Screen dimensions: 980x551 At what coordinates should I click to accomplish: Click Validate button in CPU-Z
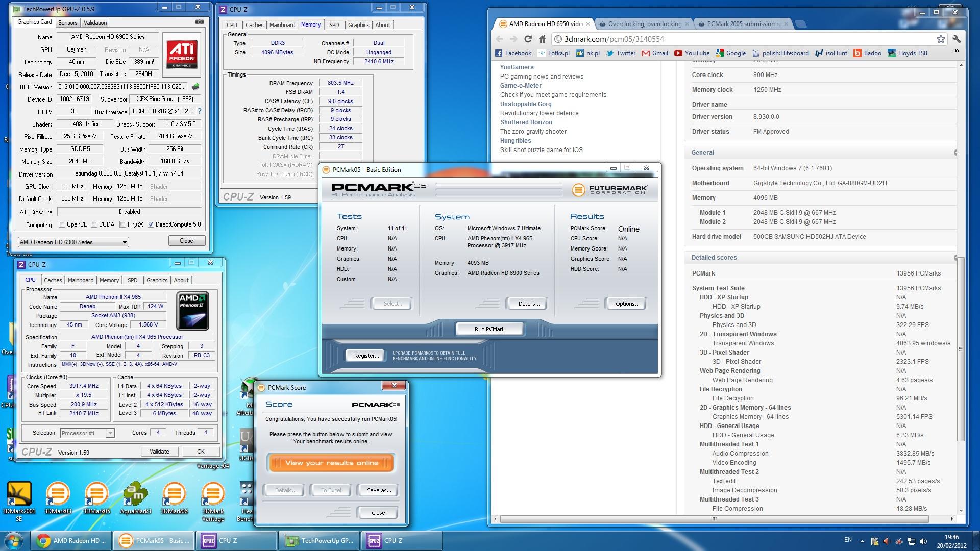[159, 452]
